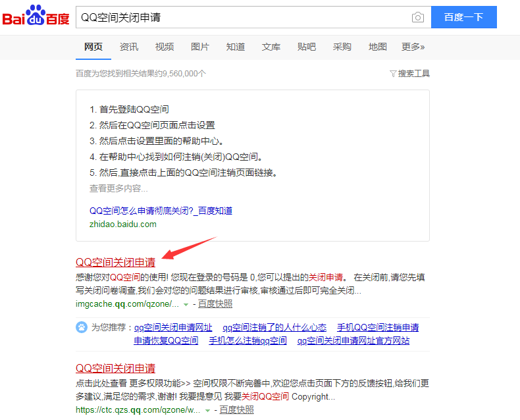Screen dimensions: 520x420
Task: Click step text 然后,直接点击上面的QQ空间注销页面链接
Action: (188, 172)
